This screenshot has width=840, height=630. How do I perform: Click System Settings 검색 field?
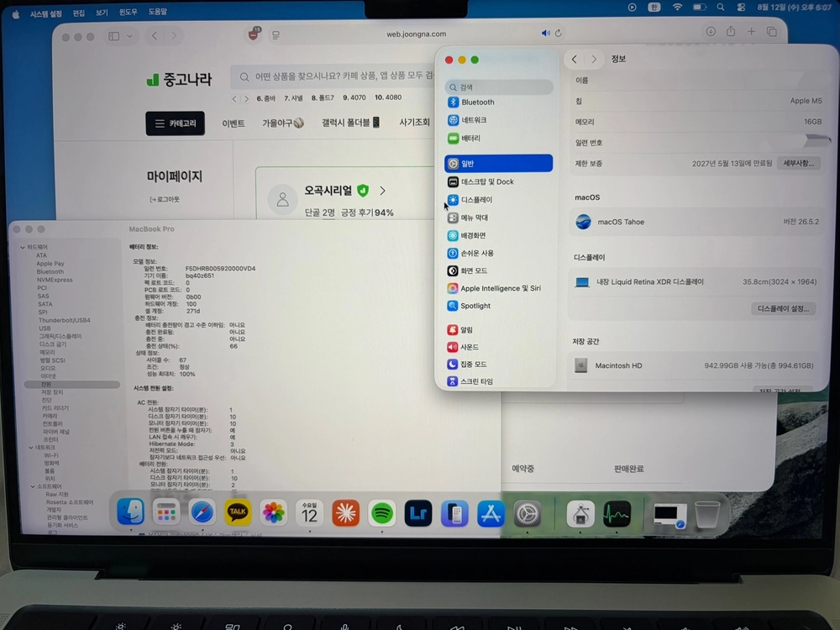(x=498, y=87)
